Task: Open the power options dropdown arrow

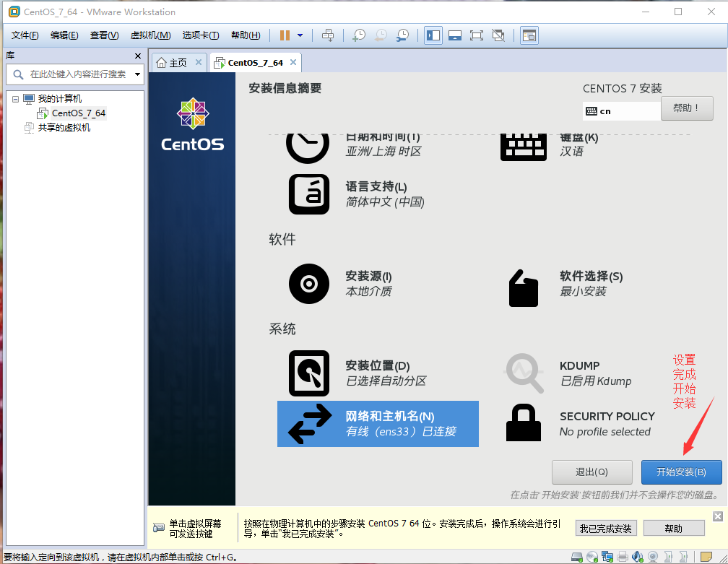Action: 300,35
